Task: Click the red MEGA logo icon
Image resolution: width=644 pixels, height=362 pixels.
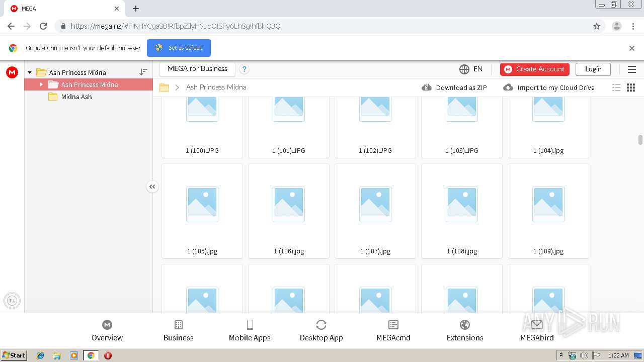Action: [x=12, y=72]
